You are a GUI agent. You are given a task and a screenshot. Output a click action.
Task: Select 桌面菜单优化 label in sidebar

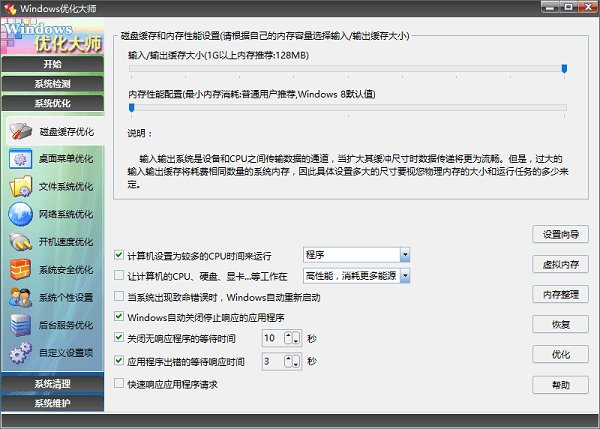66,159
